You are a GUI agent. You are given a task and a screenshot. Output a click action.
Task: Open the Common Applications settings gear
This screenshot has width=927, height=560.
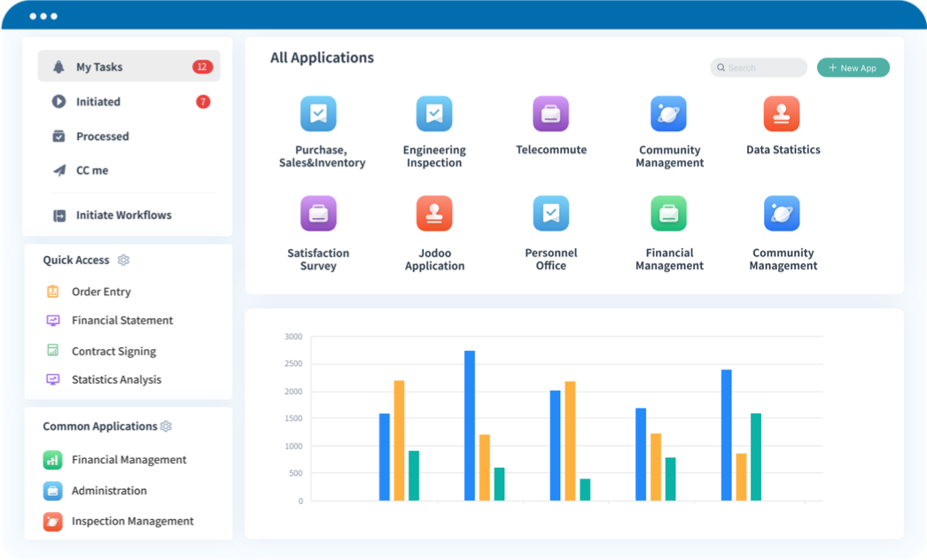pos(166,426)
